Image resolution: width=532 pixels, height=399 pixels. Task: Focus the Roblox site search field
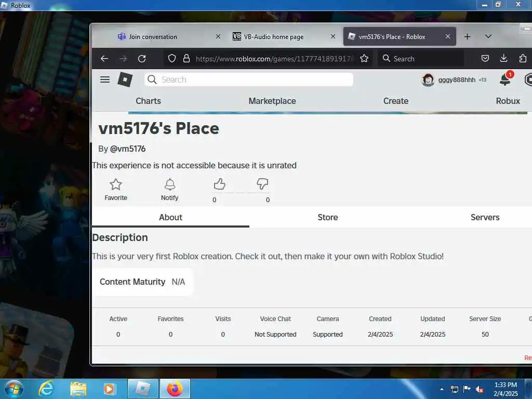pyautogui.click(x=249, y=79)
